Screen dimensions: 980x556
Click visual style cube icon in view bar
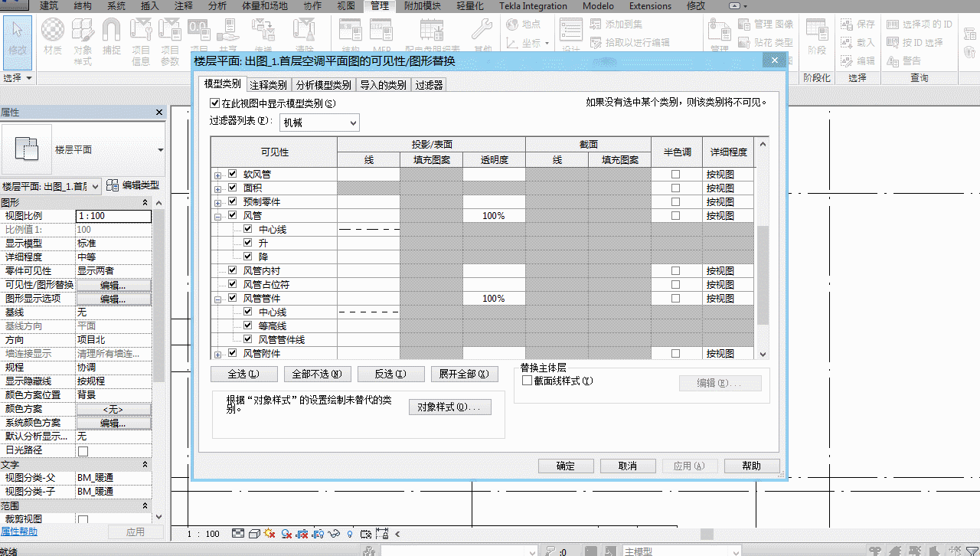point(253,534)
